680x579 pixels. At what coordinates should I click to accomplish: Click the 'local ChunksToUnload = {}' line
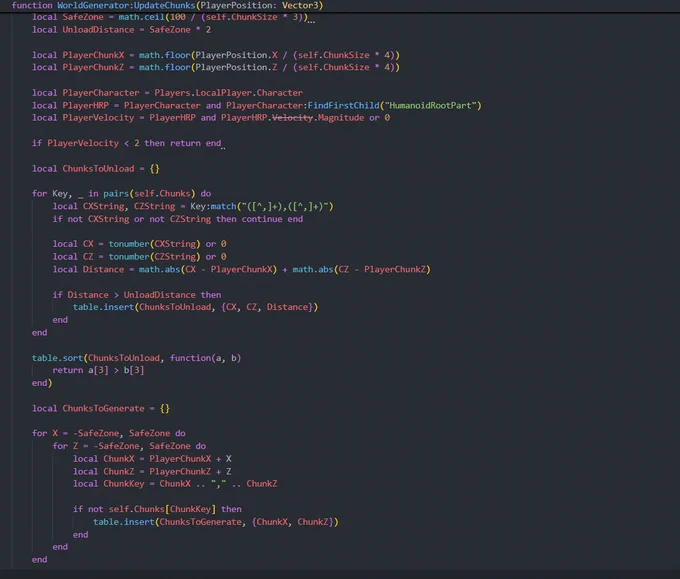95,169
